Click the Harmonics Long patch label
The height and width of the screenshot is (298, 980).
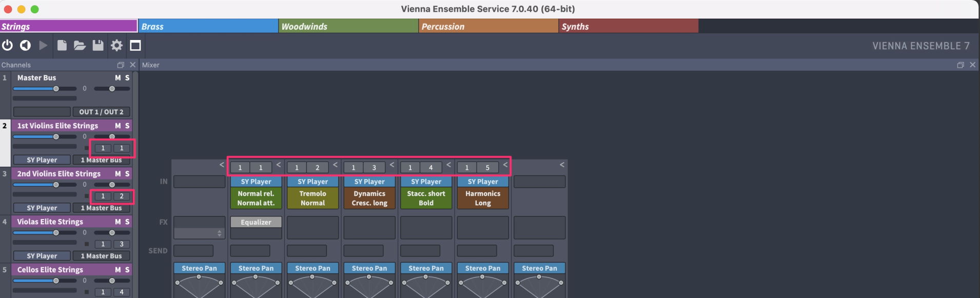483,198
